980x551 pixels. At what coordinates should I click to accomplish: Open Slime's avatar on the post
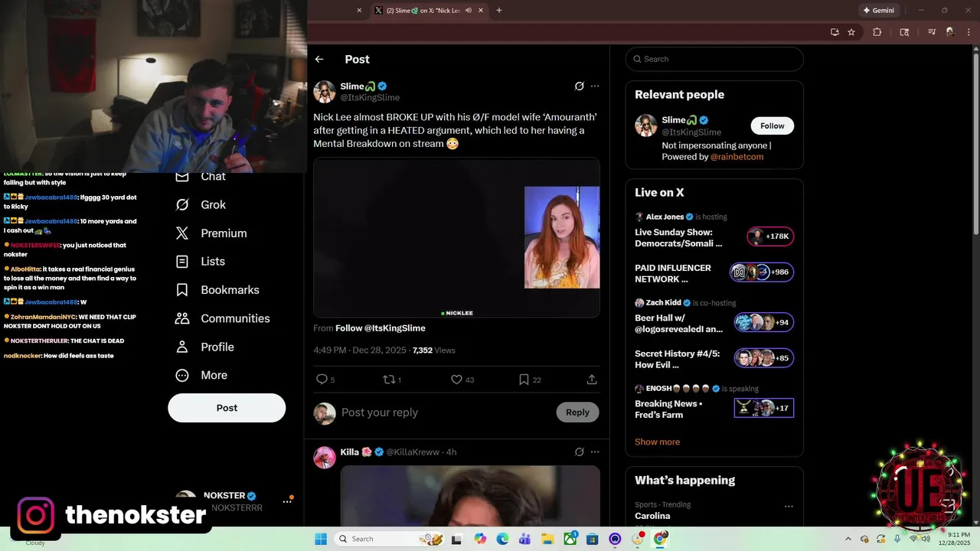pos(325,92)
